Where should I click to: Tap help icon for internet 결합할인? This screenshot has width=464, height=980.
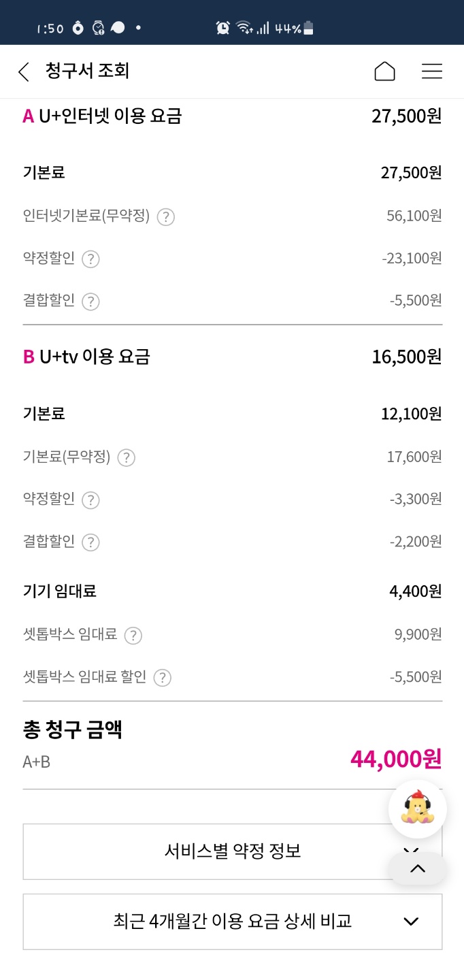tap(90, 301)
